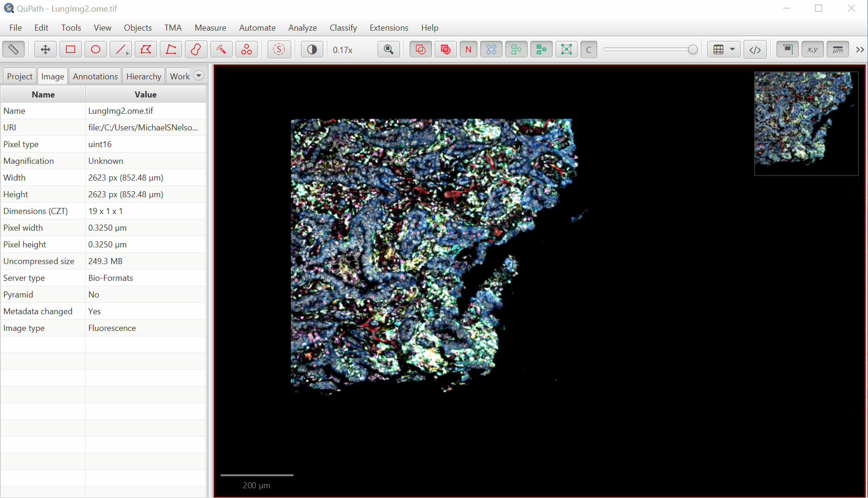This screenshot has height=498, width=868.
Task: Open the hidden tabs dropdown arrow
Action: click(x=199, y=76)
